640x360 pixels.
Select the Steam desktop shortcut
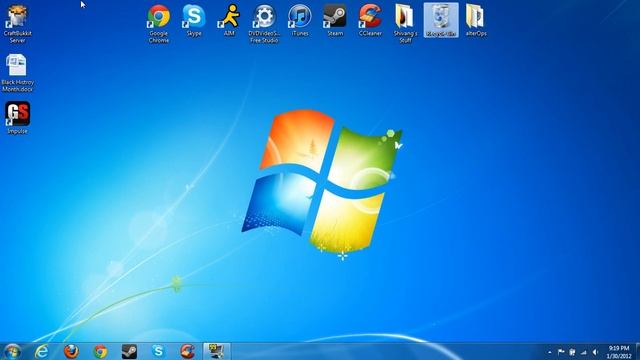pos(335,21)
